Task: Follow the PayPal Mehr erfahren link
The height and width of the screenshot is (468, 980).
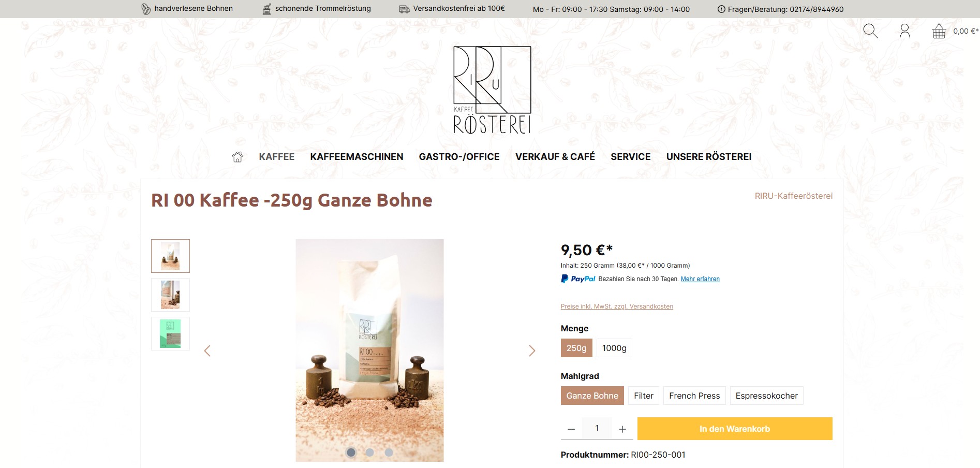Action: coord(700,279)
